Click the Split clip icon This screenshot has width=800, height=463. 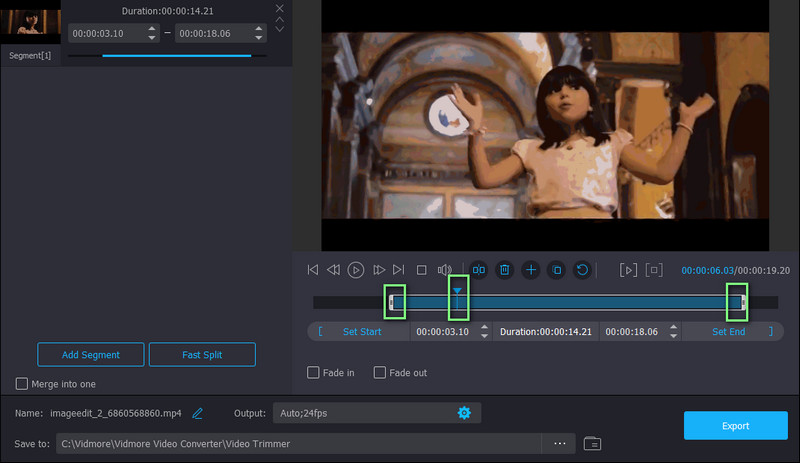click(x=479, y=270)
